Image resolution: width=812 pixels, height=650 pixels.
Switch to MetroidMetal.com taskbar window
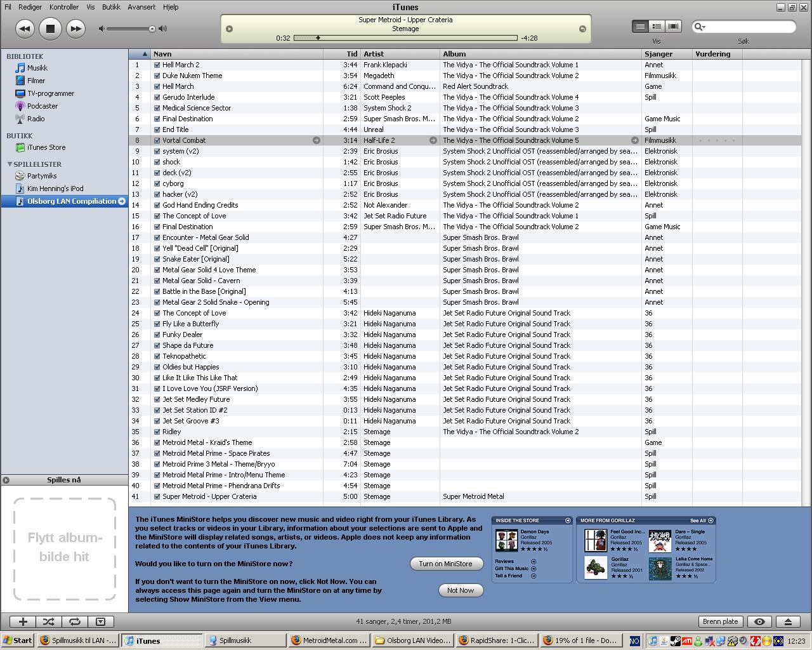[329, 640]
